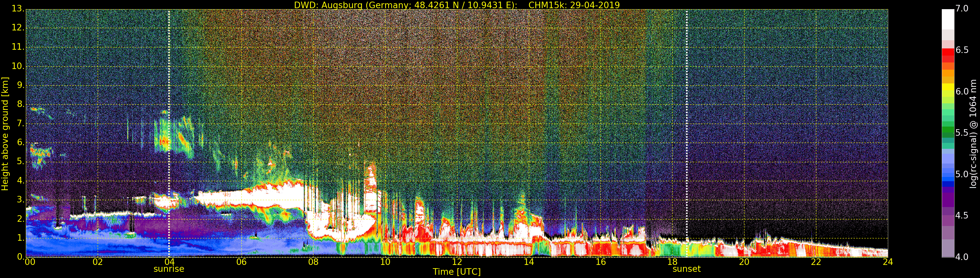This screenshot has width=980, height=278.
Task: Click the "08" time tick label
Action: (313, 262)
